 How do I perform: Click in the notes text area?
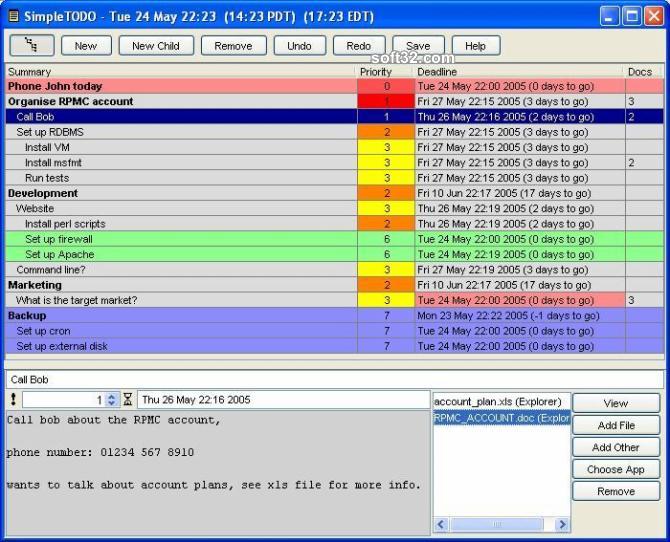click(218, 472)
